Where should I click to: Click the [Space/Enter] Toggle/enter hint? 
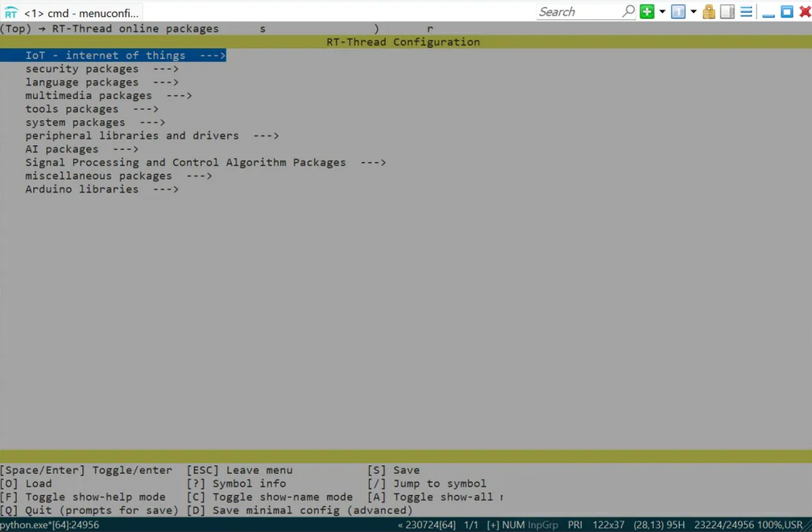(x=86, y=471)
